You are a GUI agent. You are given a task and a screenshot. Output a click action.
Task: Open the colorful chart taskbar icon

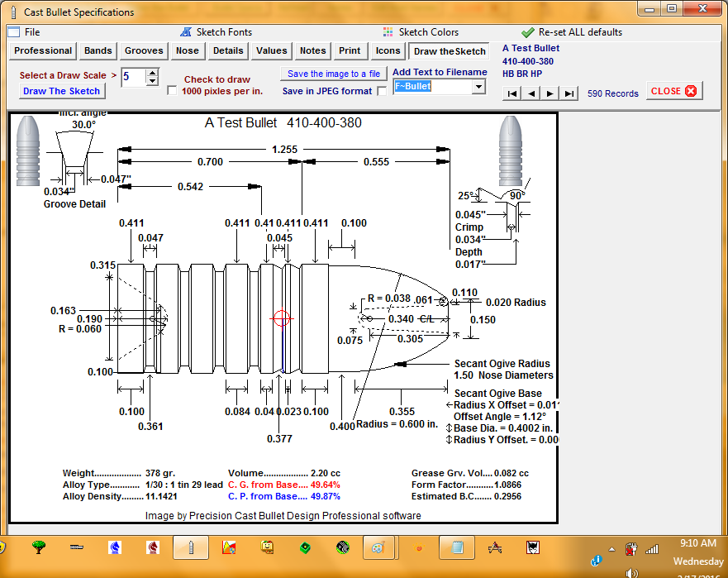(229, 547)
